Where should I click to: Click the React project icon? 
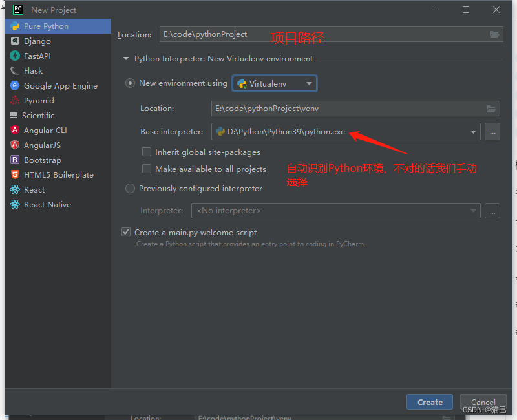[15, 189]
